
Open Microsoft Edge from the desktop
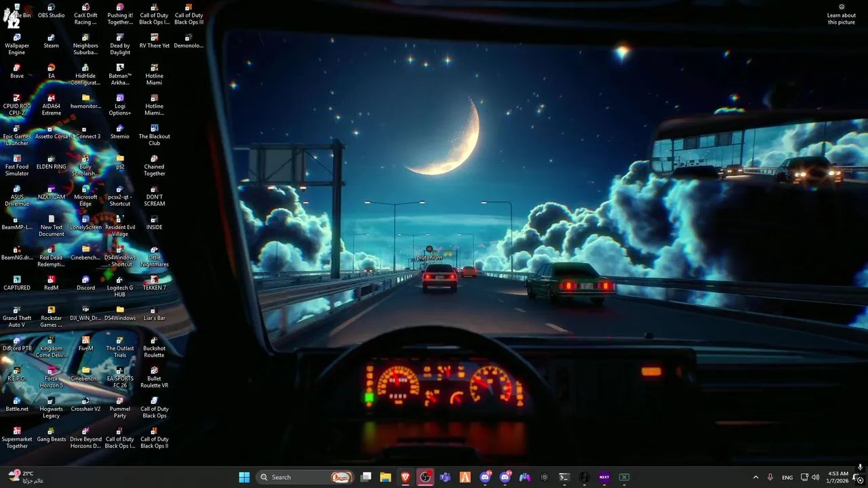(85, 197)
